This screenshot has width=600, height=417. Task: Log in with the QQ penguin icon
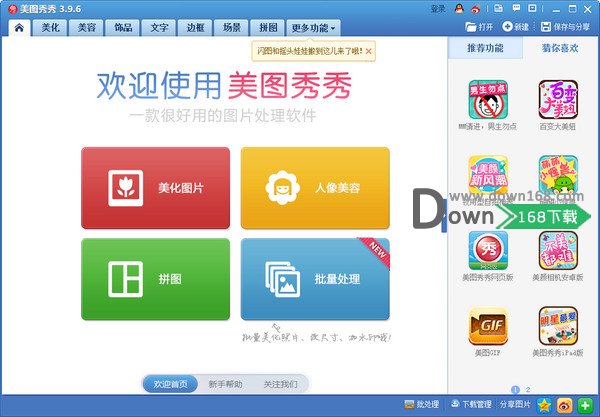tap(459, 9)
